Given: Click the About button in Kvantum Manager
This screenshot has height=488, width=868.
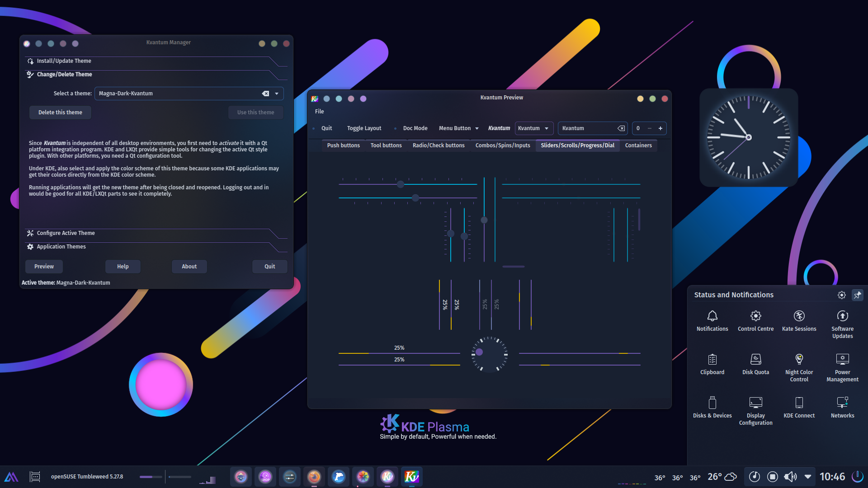Looking at the screenshot, I should click(x=189, y=267).
